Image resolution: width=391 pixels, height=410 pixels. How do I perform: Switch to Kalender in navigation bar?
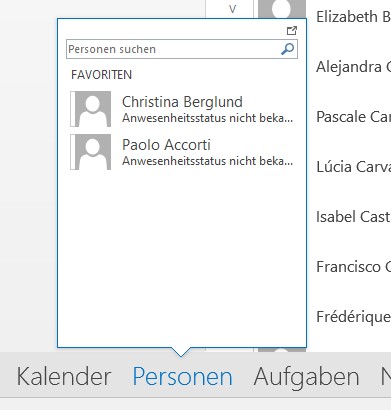[x=64, y=377]
